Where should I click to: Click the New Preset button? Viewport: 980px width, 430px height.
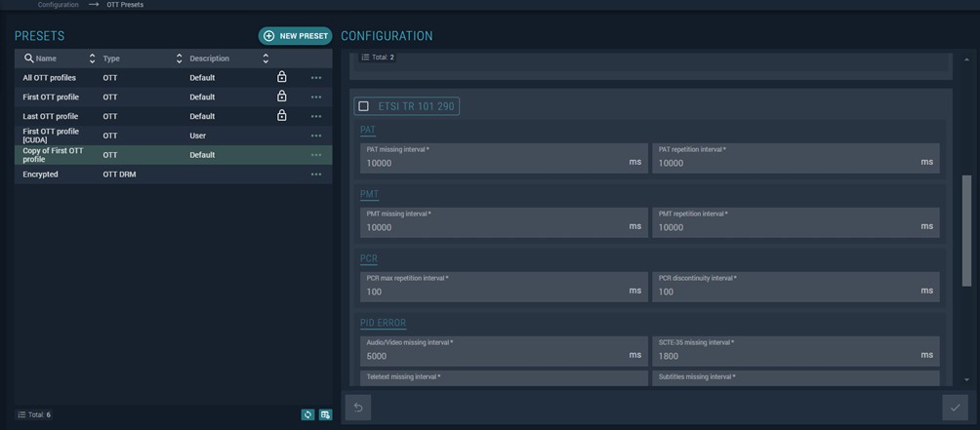[x=295, y=36]
